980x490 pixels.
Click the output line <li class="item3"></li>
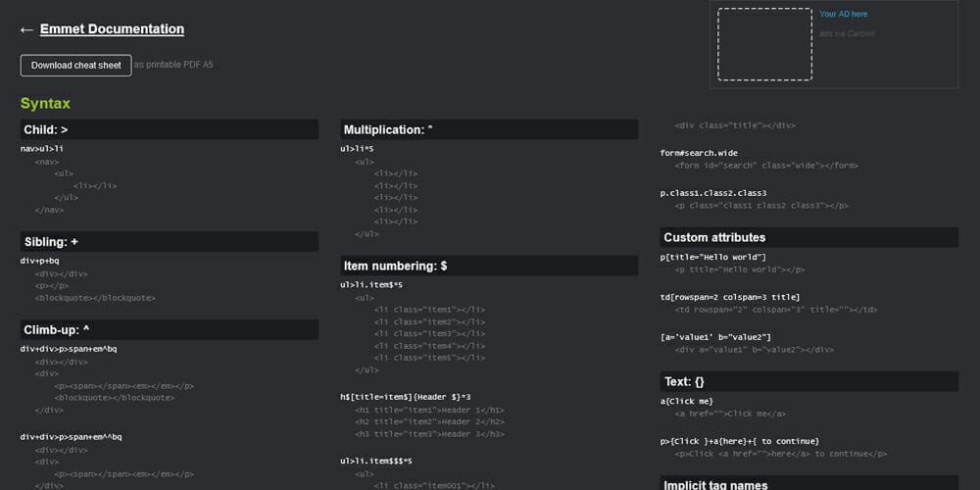tap(429, 334)
